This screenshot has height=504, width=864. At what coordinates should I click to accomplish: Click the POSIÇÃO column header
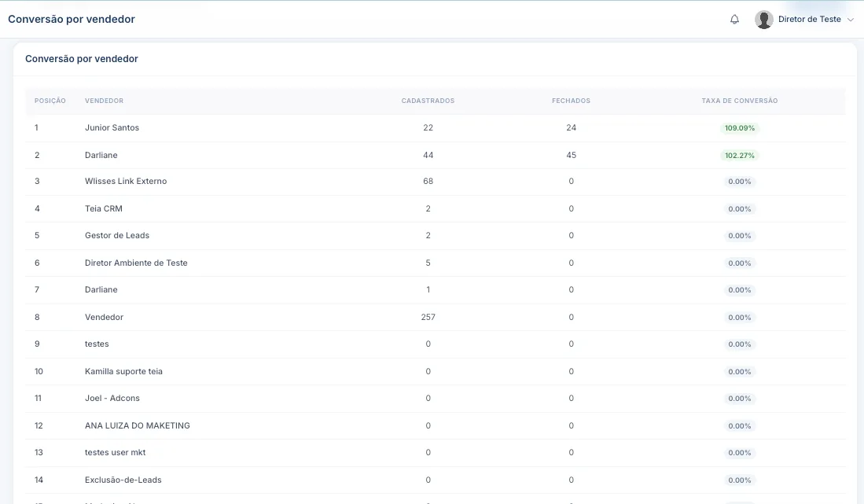(x=50, y=101)
